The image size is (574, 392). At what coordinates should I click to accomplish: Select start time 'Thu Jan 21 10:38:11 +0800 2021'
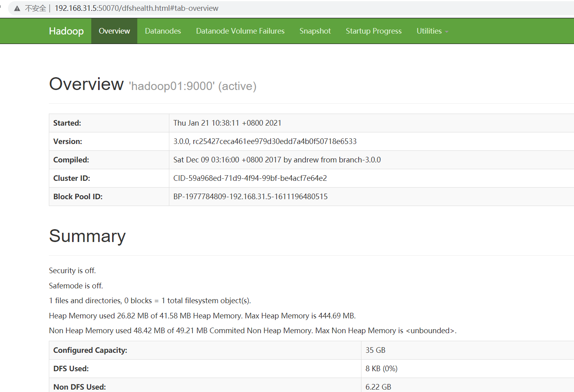227,123
